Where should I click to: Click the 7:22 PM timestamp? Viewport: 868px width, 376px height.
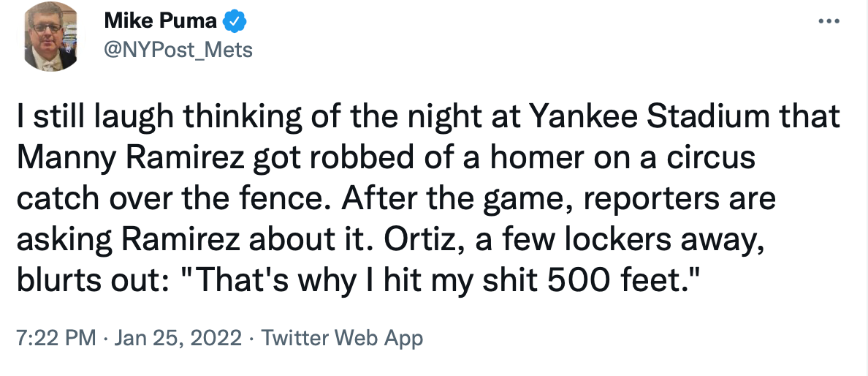55,338
